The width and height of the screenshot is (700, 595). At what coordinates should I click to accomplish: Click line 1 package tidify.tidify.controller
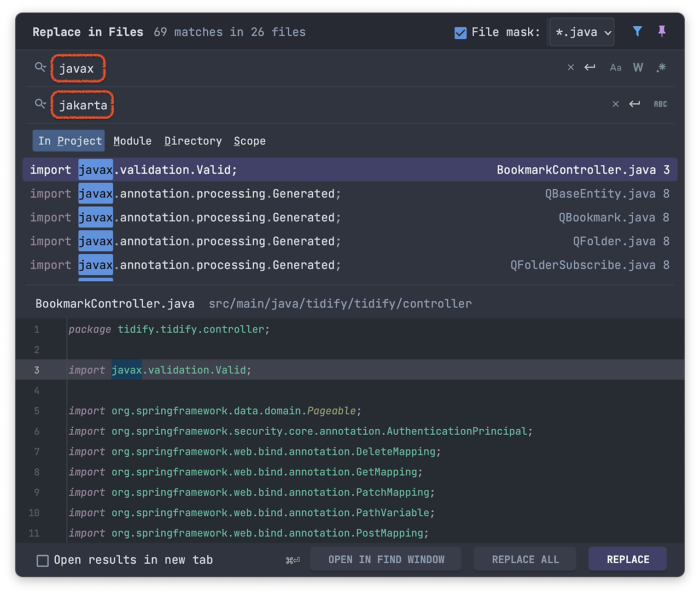(169, 329)
